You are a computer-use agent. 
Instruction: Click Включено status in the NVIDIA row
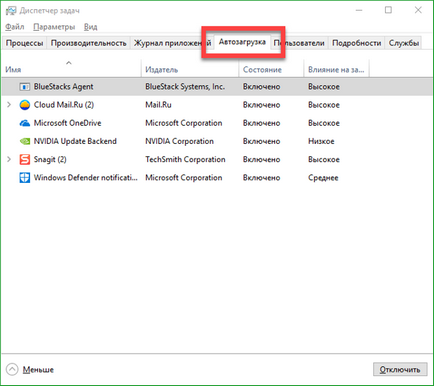click(x=261, y=141)
